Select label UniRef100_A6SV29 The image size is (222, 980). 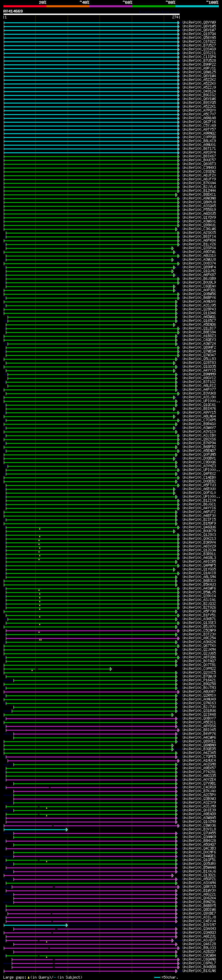pyautogui.click(x=199, y=546)
